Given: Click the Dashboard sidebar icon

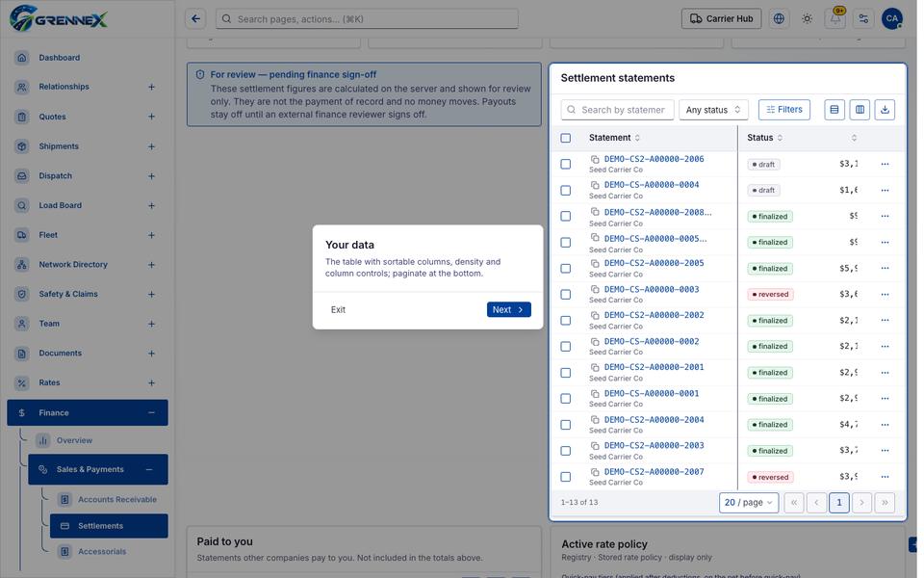Looking at the screenshot, I should click(x=22, y=57).
